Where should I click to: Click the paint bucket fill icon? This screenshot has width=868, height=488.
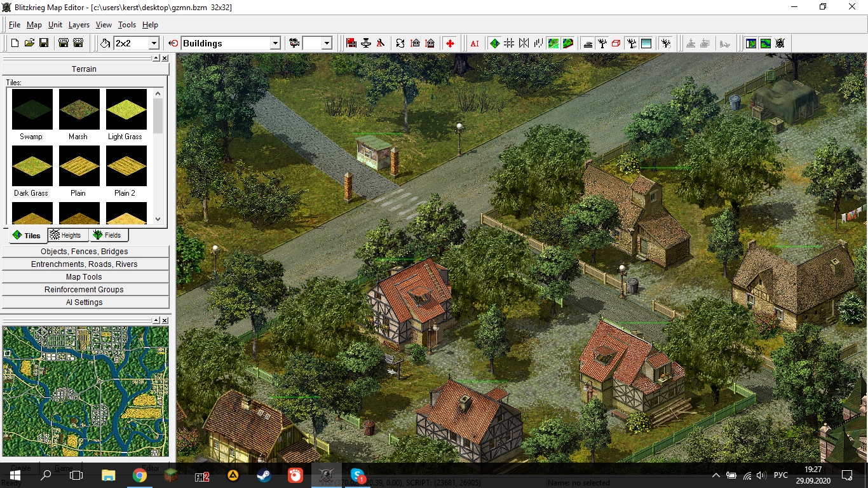105,43
